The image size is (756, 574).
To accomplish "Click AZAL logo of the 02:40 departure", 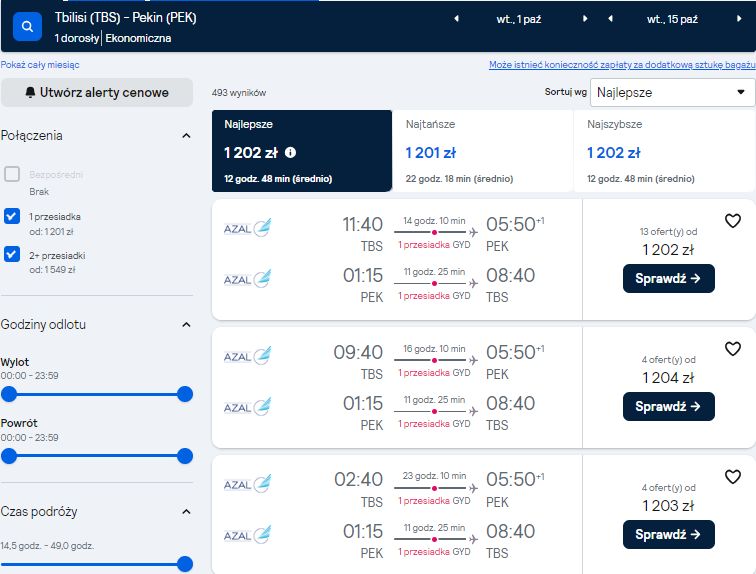I will (x=247, y=483).
